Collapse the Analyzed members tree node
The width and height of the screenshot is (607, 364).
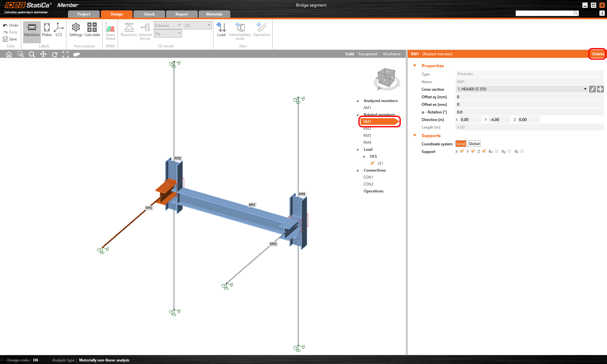(x=358, y=101)
